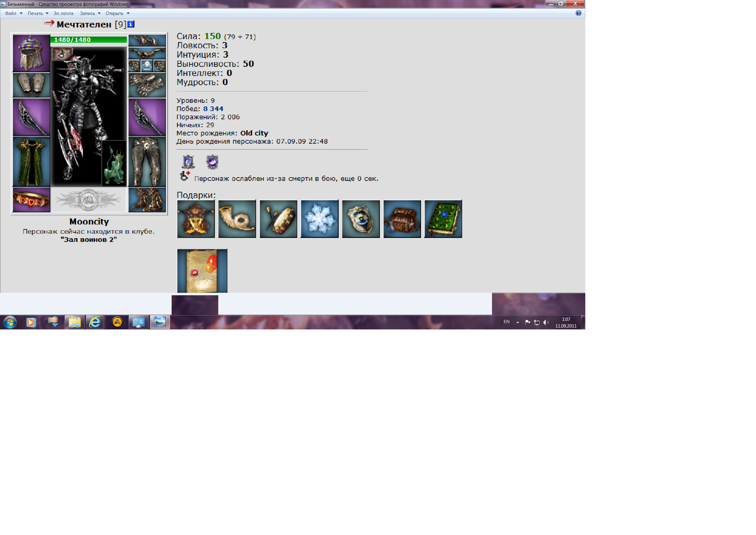756x535 pixels.
Task: Click the wins count 8 344
Action: click(x=213, y=109)
